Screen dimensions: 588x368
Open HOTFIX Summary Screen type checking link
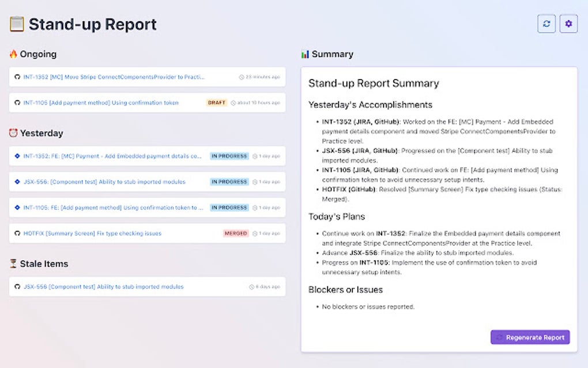92,234
